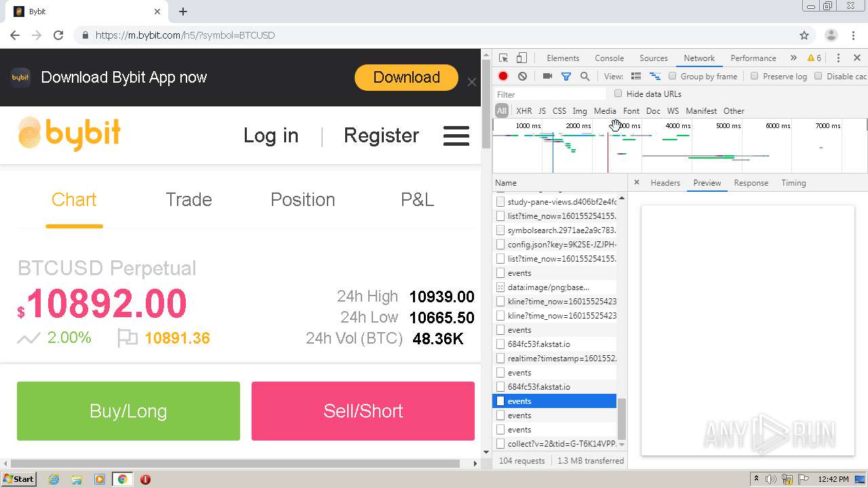Filter requests by Img type
Screen dimensions: 868x488
tap(580, 111)
